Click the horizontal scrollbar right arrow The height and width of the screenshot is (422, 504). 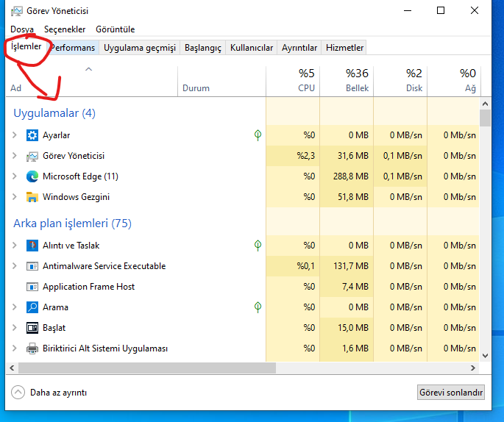click(x=473, y=368)
